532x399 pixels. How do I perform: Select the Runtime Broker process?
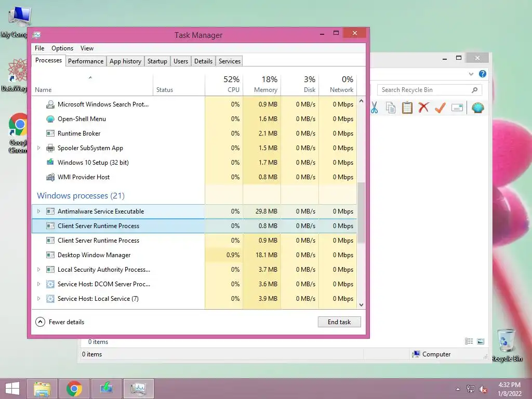click(194, 134)
